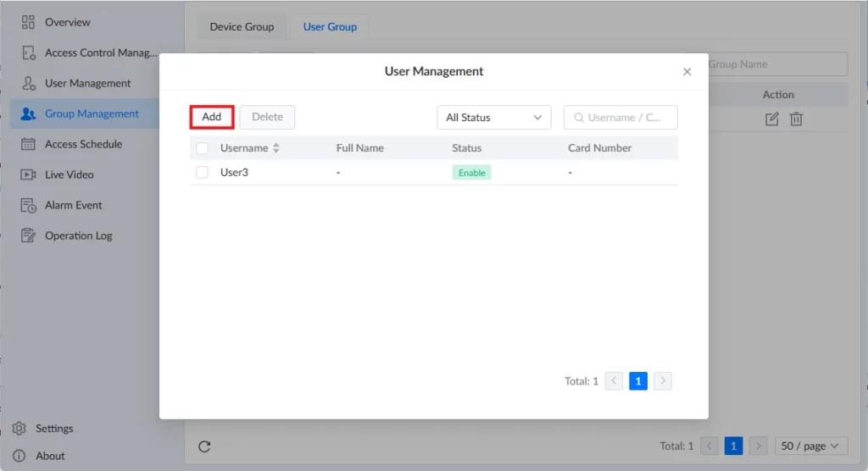Click the Group Management sidebar label

(x=92, y=114)
